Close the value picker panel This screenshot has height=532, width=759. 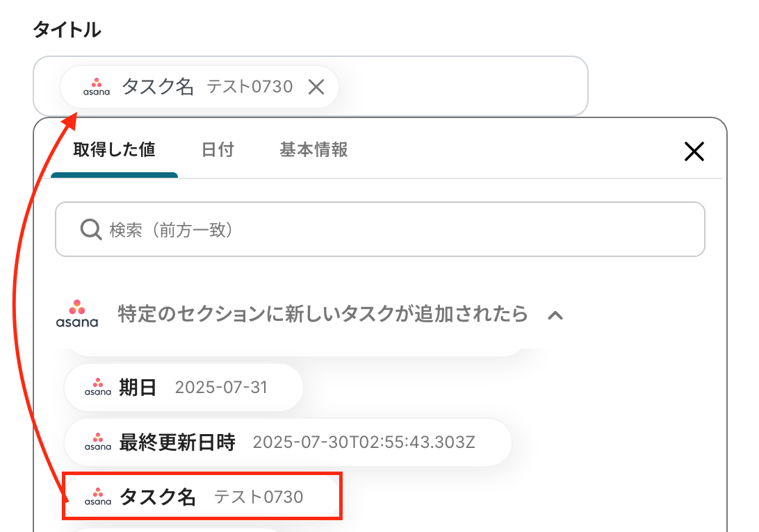click(694, 151)
